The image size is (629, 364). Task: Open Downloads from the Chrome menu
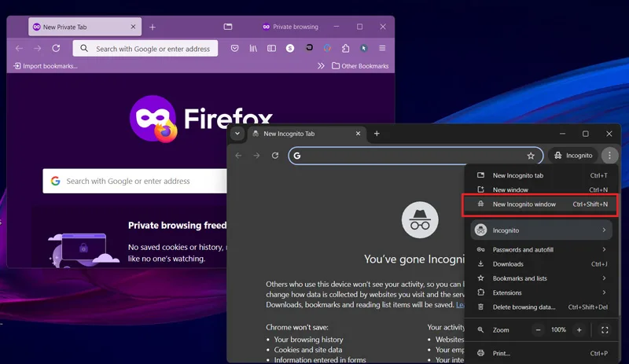click(x=542, y=264)
